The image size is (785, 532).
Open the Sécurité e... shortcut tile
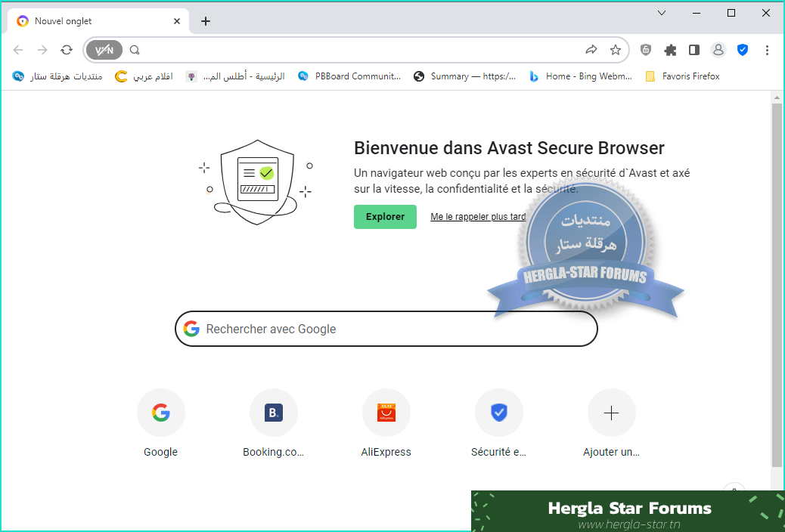(x=498, y=423)
